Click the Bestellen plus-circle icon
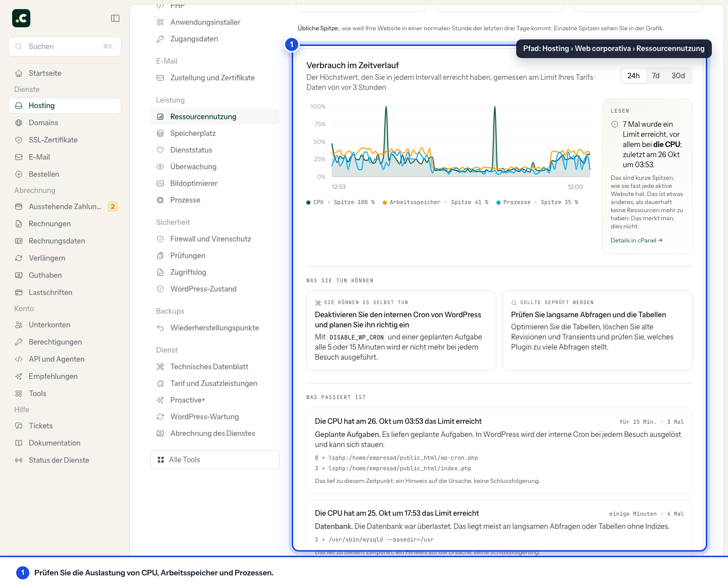Screen dimensions: 728x588 pos(19,174)
